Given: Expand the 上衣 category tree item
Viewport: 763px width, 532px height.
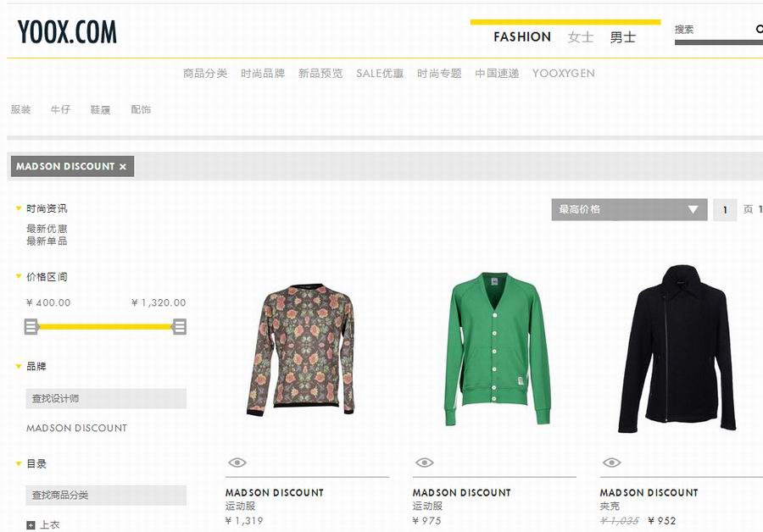Looking at the screenshot, I should coord(31,525).
